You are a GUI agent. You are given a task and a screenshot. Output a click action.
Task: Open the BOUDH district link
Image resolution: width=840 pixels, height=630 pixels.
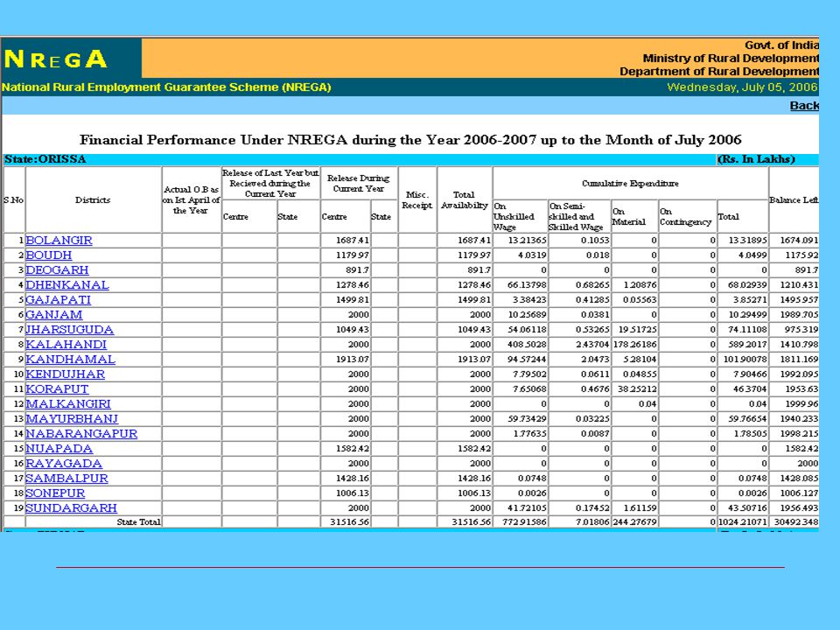click(x=49, y=255)
